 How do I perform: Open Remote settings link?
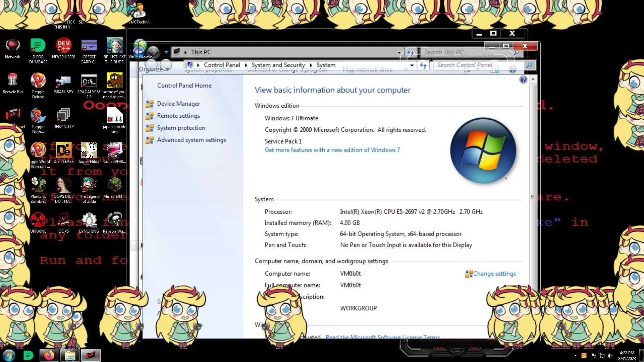pyautogui.click(x=178, y=116)
